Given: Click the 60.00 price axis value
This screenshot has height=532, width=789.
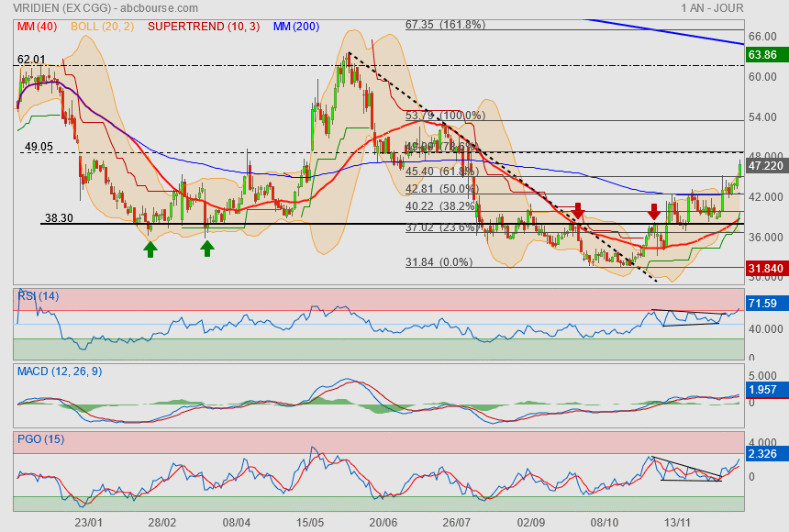Looking at the screenshot, I should [762, 76].
